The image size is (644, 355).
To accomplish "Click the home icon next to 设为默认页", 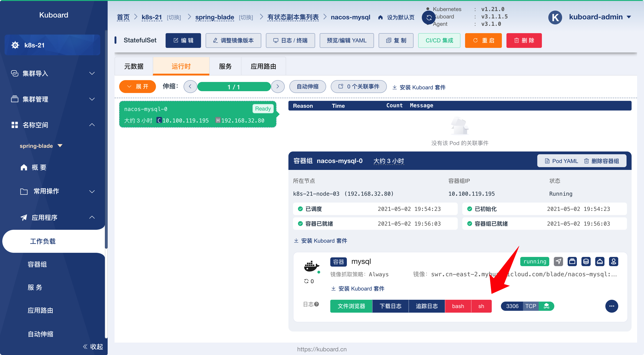I will 380,17.
